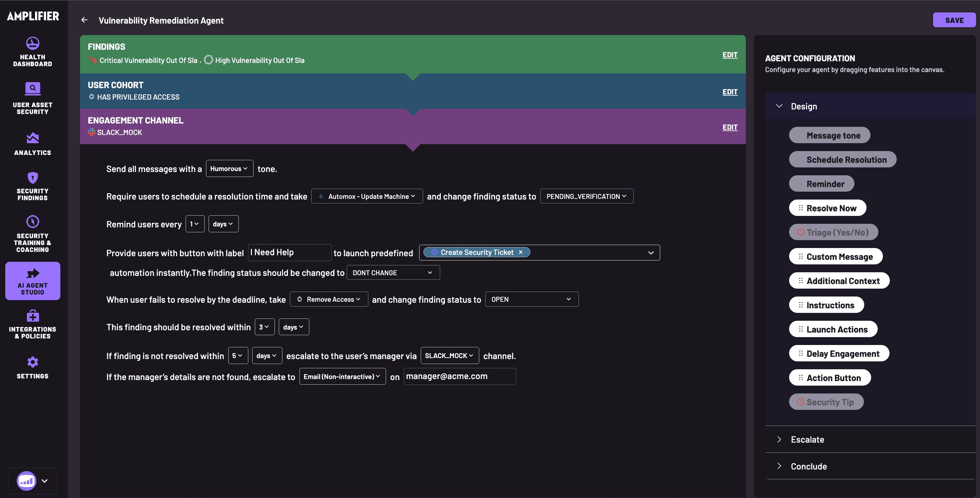The image size is (980, 498).
Task: Click EDIT on the Findings banner
Action: pyautogui.click(x=730, y=54)
